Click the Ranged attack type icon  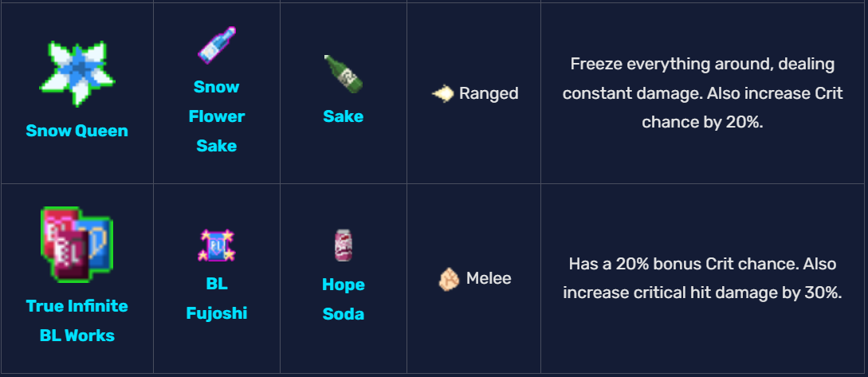coord(442,94)
